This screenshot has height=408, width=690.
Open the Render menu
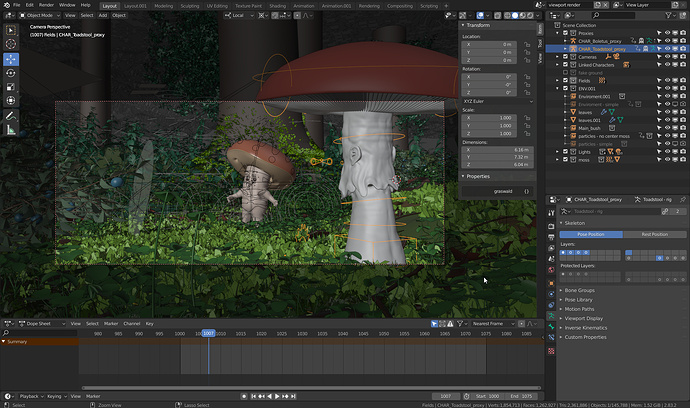(46, 5)
